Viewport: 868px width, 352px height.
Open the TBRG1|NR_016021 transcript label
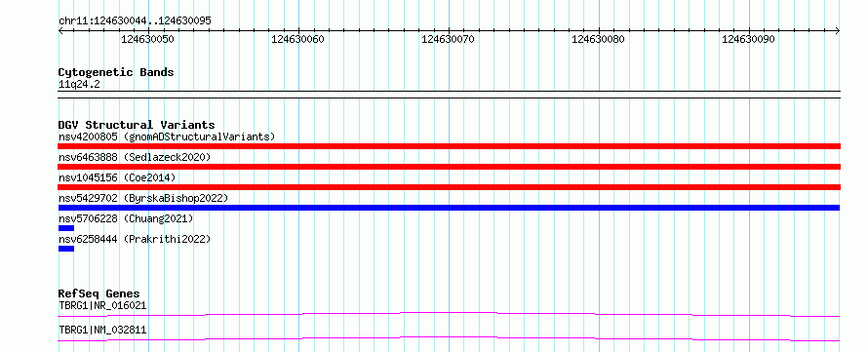(102, 305)
